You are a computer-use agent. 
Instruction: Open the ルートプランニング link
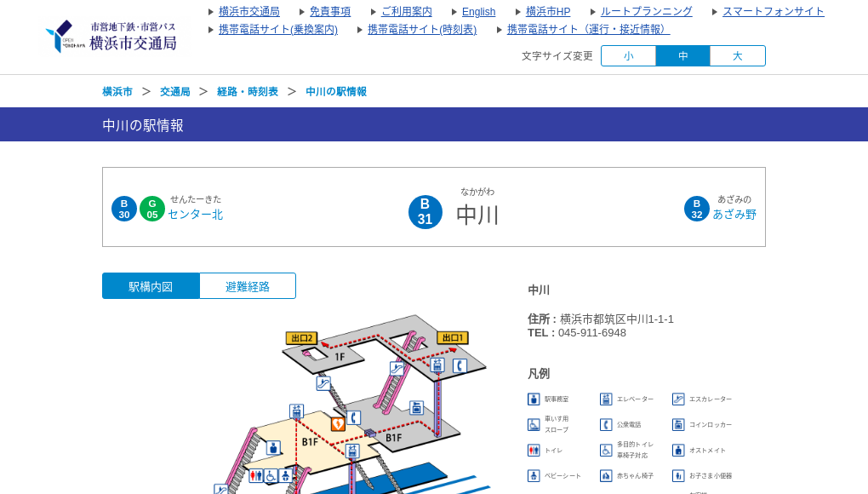coord(647,12)
